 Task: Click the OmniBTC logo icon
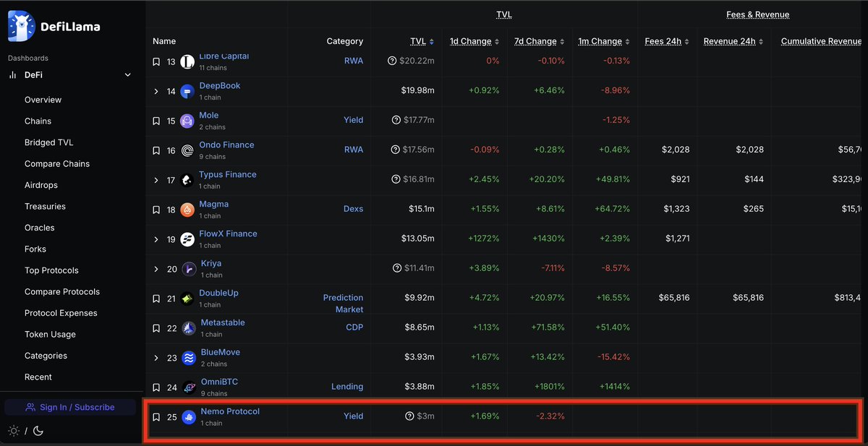(189, 387)
